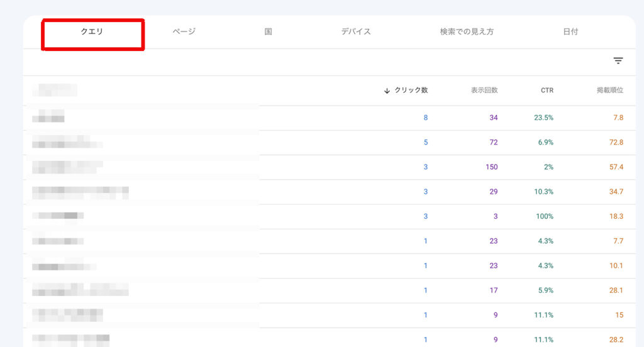This screenshot has width=644, height=347.
Task: Click the 28.2 position value
Action: coord(616,339)
